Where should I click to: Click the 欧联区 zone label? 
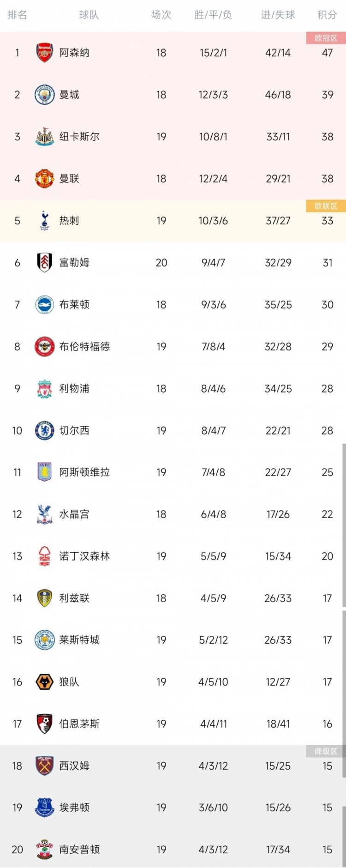(x=326, y=206)
